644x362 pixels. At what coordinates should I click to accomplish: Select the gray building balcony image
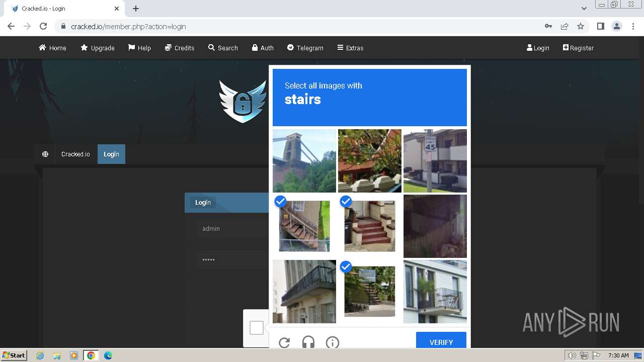pyautogui.click(x=304, y=292)
